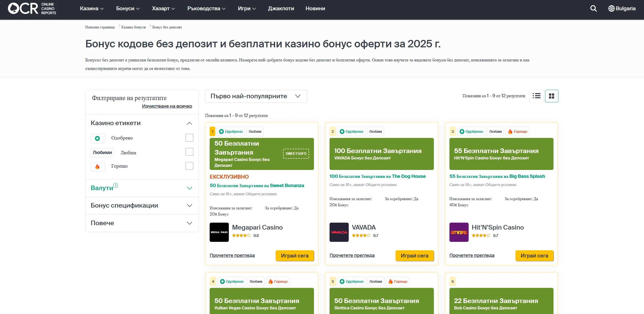Check the Горещо filter checkbox
This screenshot has height=314, width=644.
(189, 166)
